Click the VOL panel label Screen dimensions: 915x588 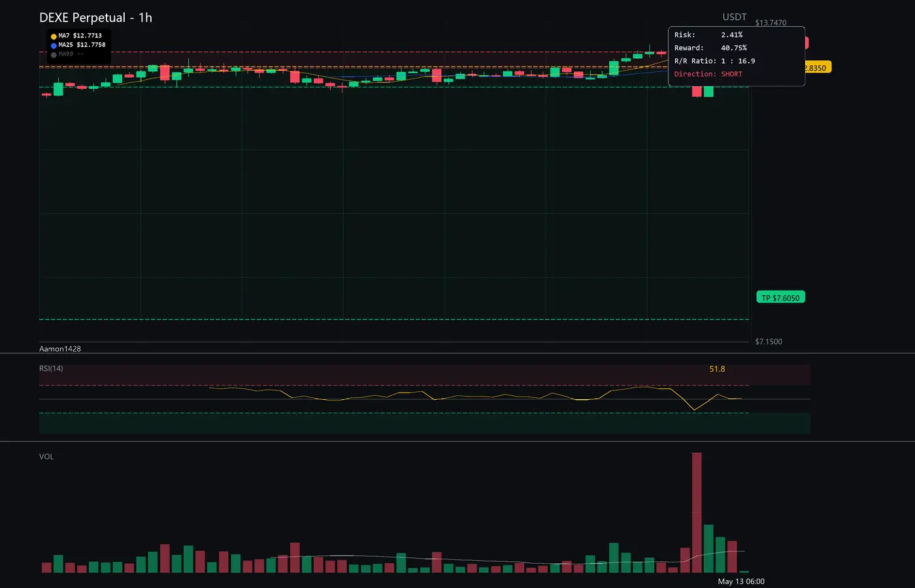46,457
